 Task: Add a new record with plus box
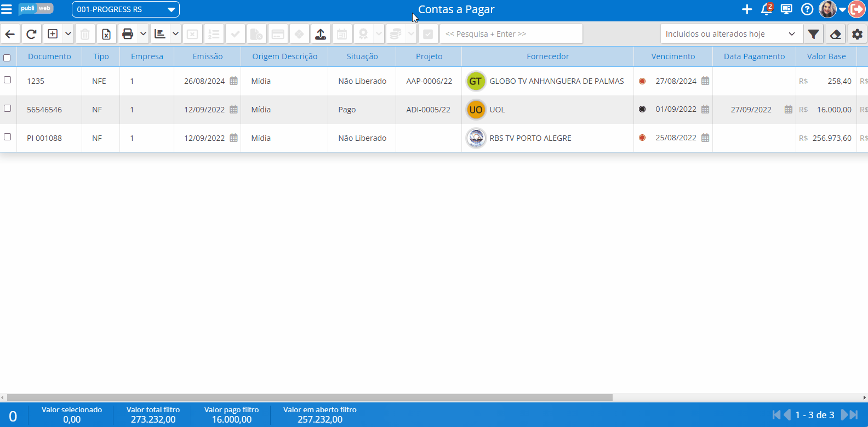pos(53,34)
